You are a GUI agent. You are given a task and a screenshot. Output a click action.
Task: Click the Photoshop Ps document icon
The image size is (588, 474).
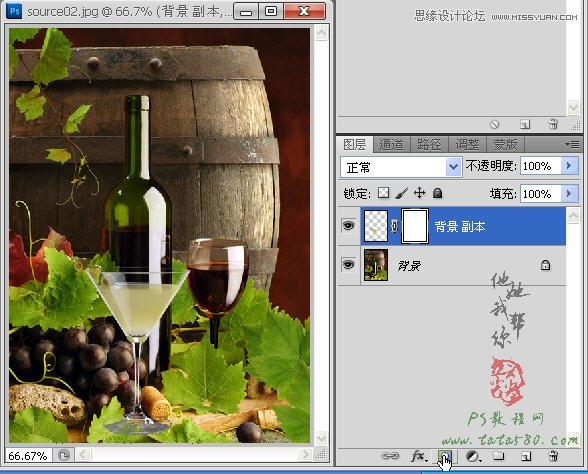[15, 11]
